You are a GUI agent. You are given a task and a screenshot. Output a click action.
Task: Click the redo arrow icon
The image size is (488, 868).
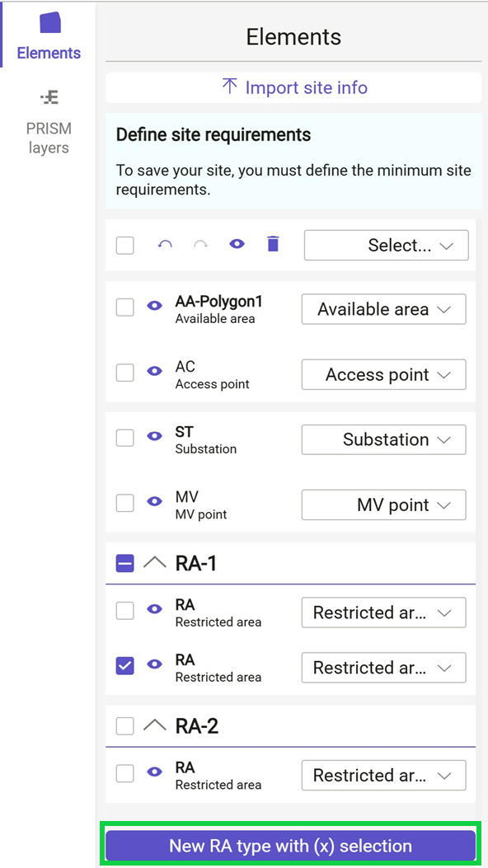pos(200,245)
